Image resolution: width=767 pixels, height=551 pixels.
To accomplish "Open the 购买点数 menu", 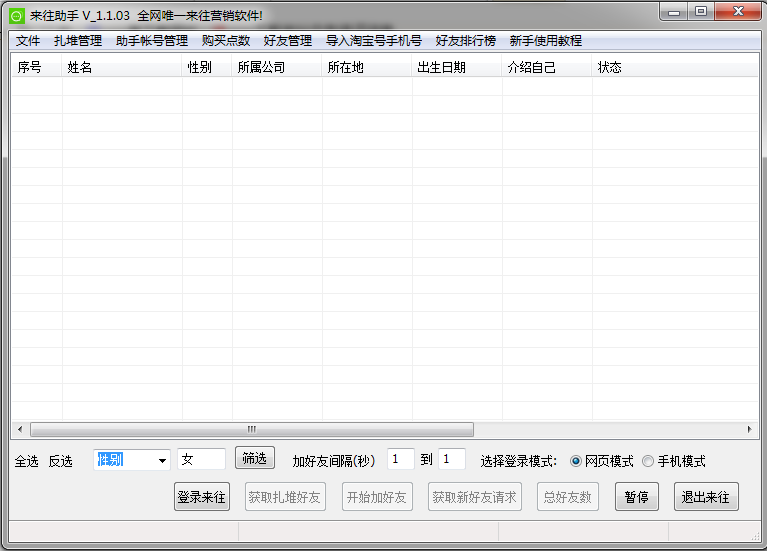I will (x=225, y=41).
